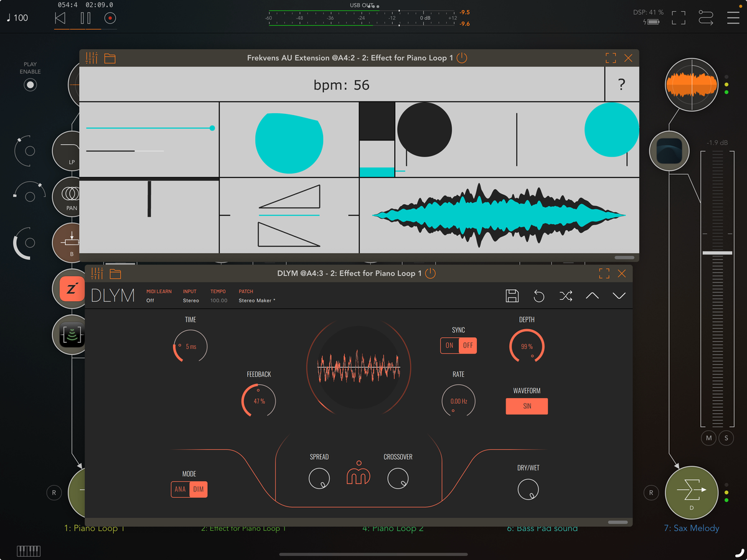This screenshot has height=560, width=747.
Task: Close the Frekvens plugin window
Action: tap(628, 58)
